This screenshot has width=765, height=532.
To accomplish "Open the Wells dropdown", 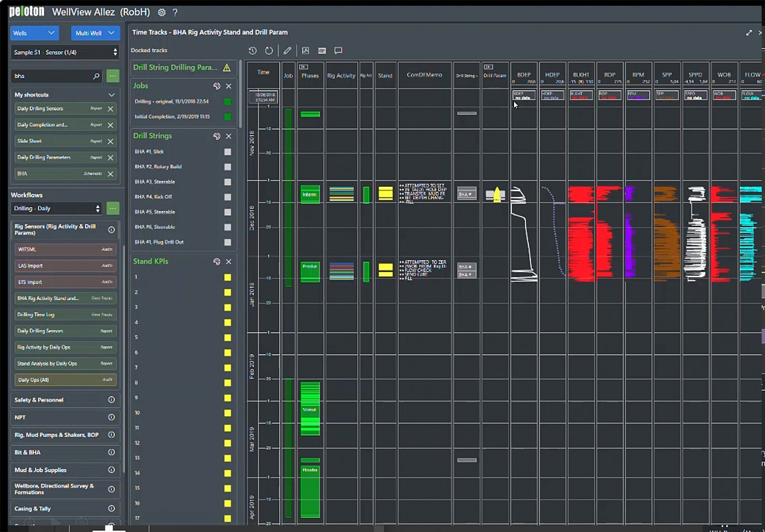I will tap(34, 33).
